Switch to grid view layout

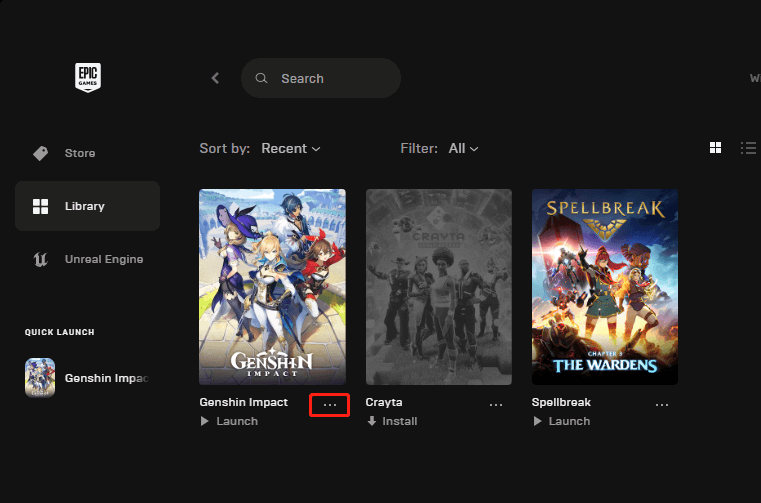[x=715, y=148]
